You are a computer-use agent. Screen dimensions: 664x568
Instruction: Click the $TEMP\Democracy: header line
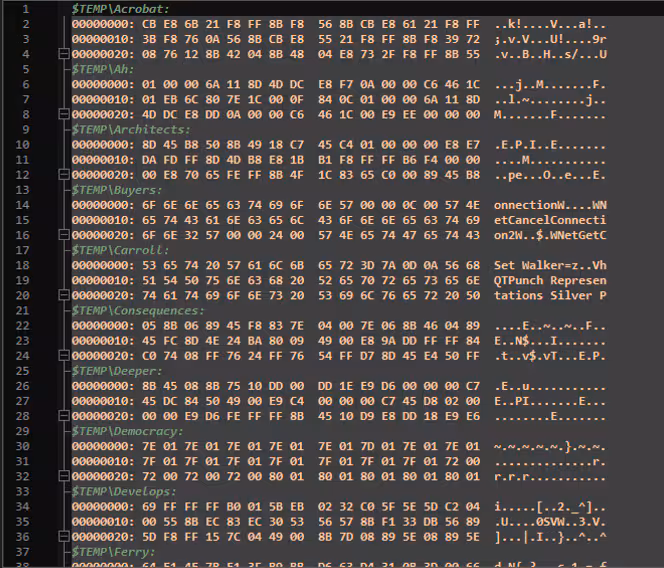click(124, 430)
